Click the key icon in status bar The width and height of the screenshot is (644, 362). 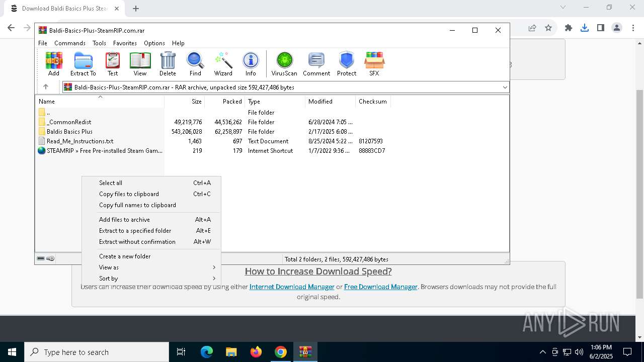tap(50, 259)
